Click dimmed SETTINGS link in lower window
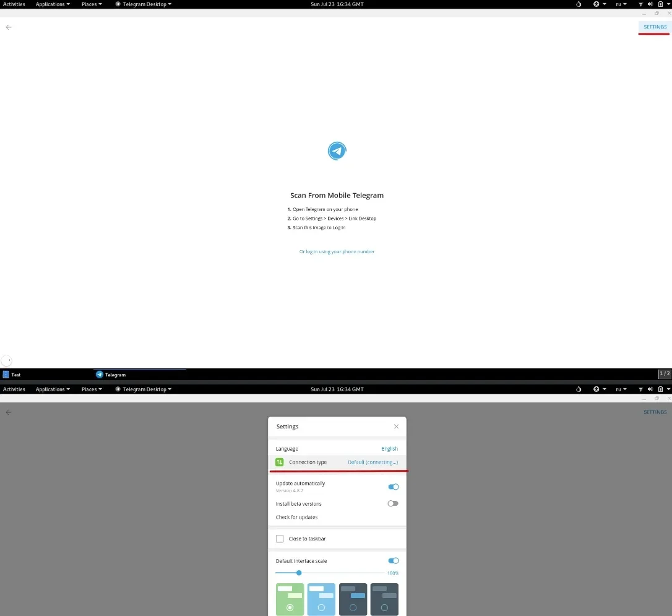The image size is (672, 616). coord(655,412)
